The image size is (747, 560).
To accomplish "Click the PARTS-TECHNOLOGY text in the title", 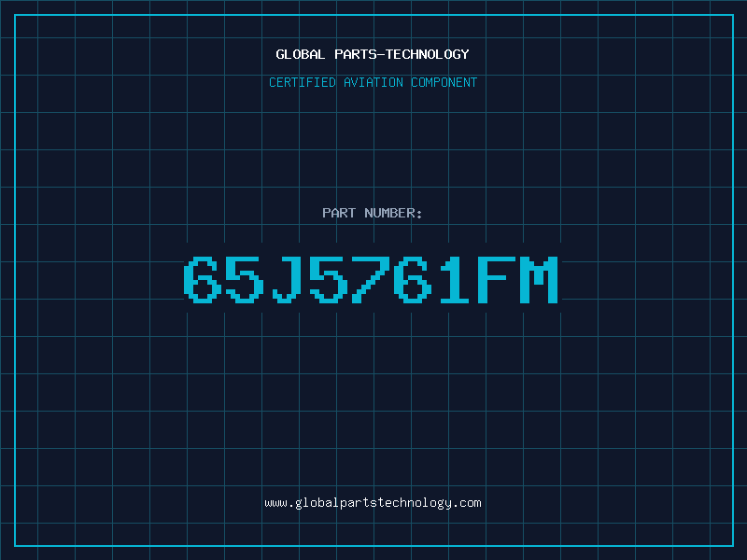I will tap(402, 54).
